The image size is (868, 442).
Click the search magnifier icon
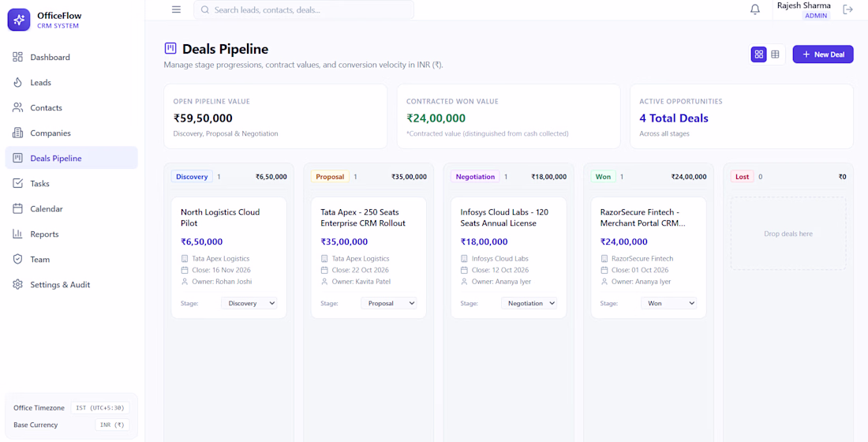(205, 10)
